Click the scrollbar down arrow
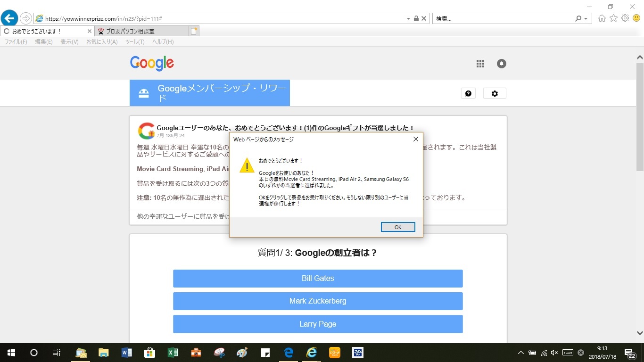 tap(640, 332)
